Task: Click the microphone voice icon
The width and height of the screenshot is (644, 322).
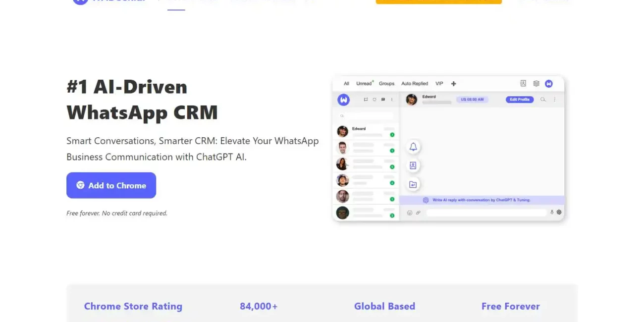Action: 552,212
